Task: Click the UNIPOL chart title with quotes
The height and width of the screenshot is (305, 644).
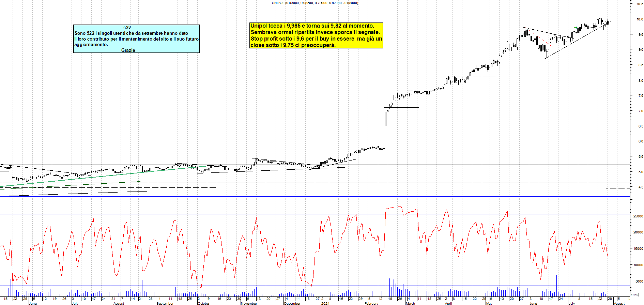Action: tap(315, 3)
